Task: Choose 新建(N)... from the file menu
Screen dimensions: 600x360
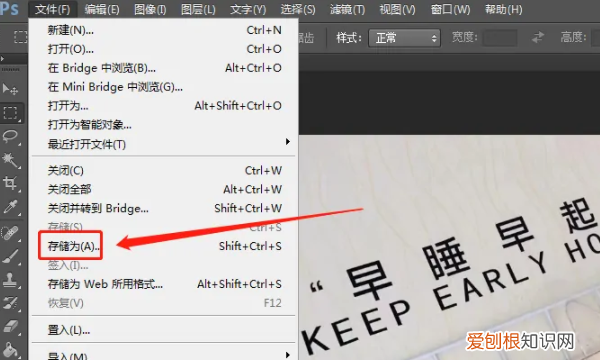Action: (x=164, y=30)
